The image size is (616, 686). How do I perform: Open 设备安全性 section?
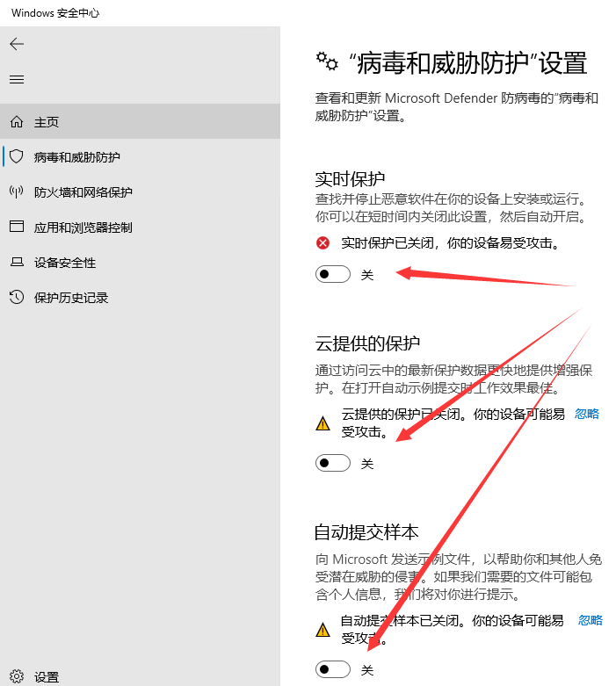140,262
